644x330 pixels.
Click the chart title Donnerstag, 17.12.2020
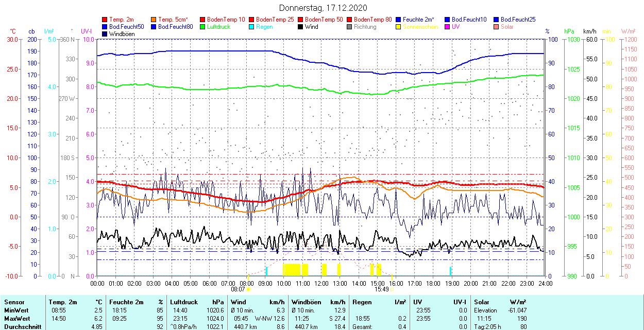pos(323,8)
